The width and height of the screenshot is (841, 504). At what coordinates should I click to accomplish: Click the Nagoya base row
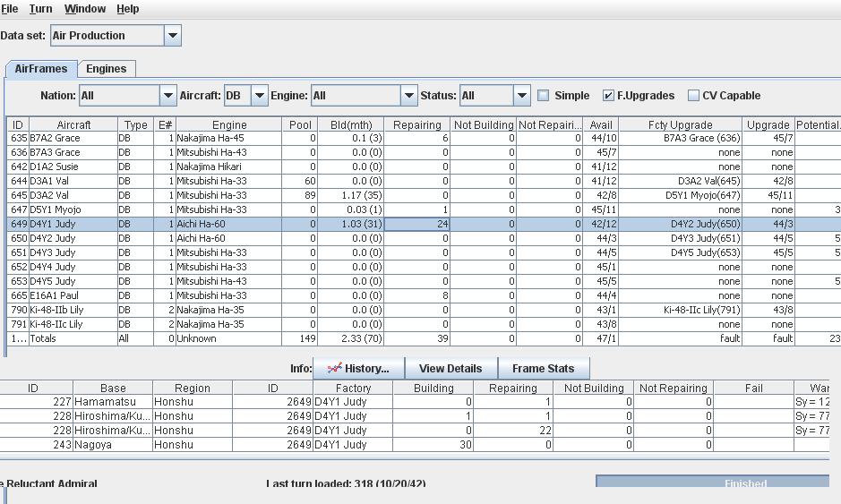pos(415,445)
